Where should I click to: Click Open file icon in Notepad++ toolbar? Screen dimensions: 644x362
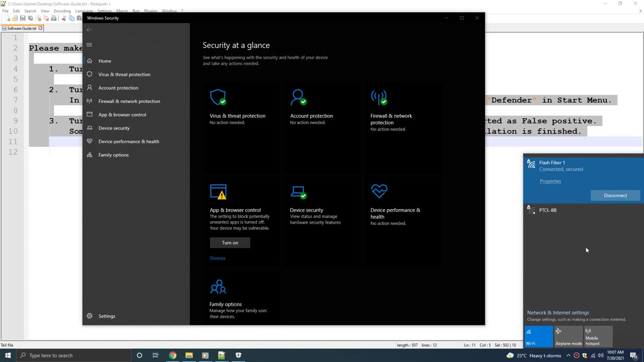(x=15, y=18)
